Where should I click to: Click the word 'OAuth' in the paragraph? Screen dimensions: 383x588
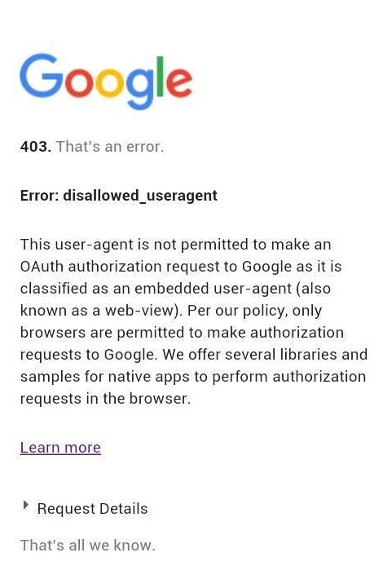coord(42,267)
